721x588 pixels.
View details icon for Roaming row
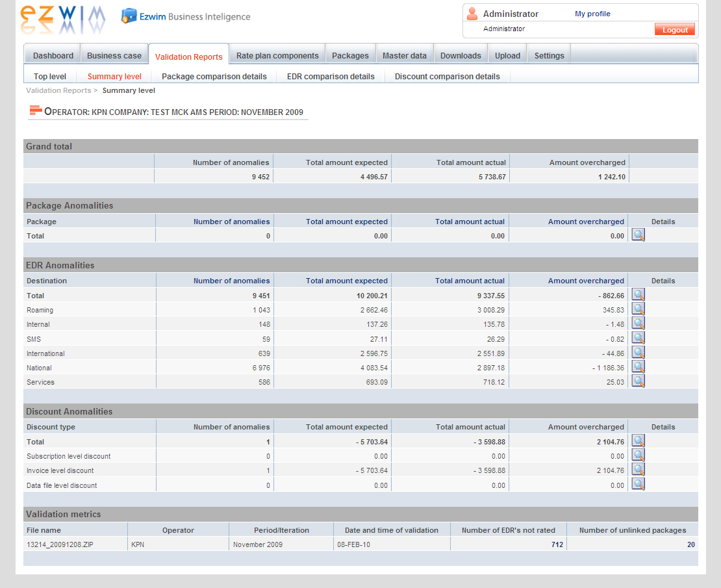pos(638,309)
